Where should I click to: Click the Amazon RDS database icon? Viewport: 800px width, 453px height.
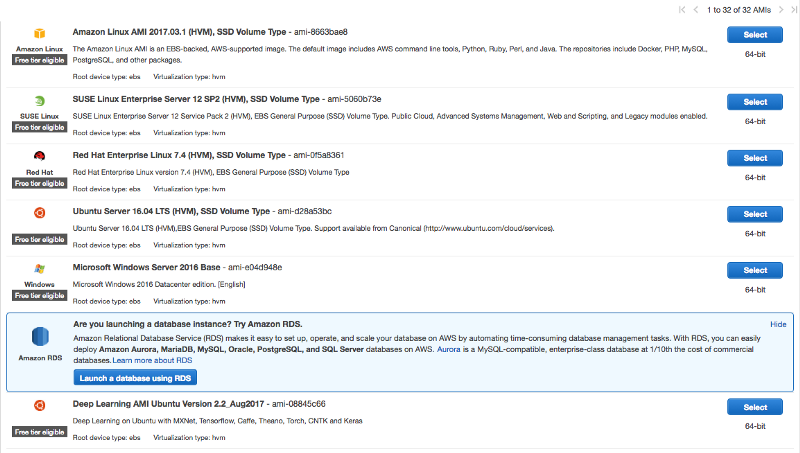(39, 338)
